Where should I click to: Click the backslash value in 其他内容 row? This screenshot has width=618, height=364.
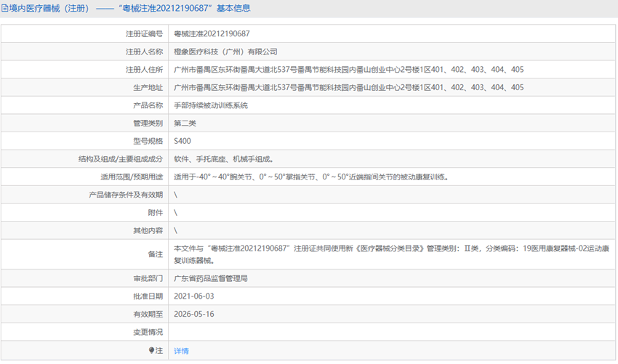tap(175, 230)
